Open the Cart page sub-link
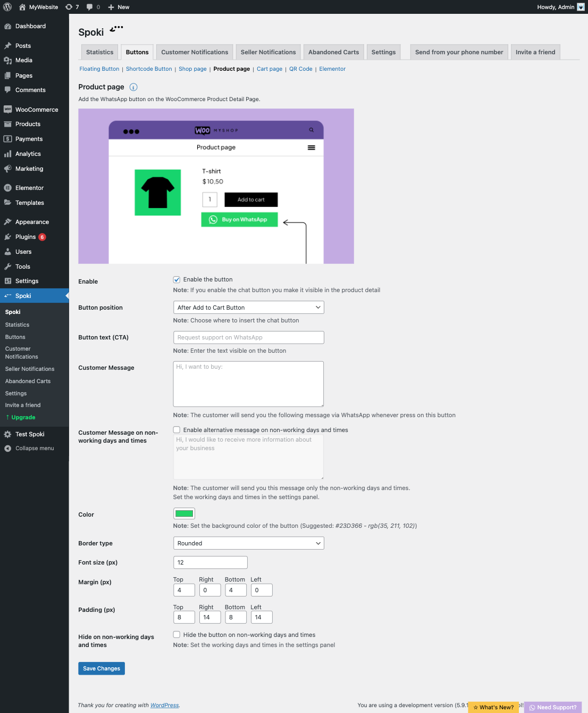The height and width of the screenshot is (713, 588). (x=270, y=69)
